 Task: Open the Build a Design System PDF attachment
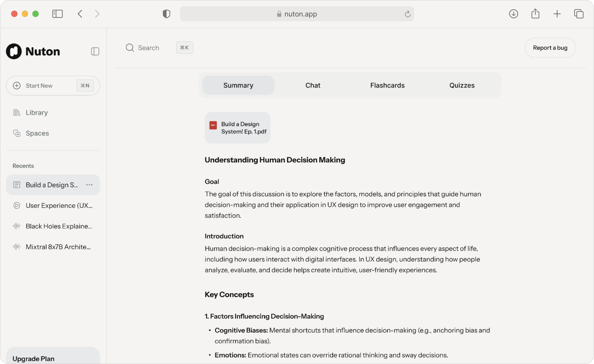[x=237, y=128]
